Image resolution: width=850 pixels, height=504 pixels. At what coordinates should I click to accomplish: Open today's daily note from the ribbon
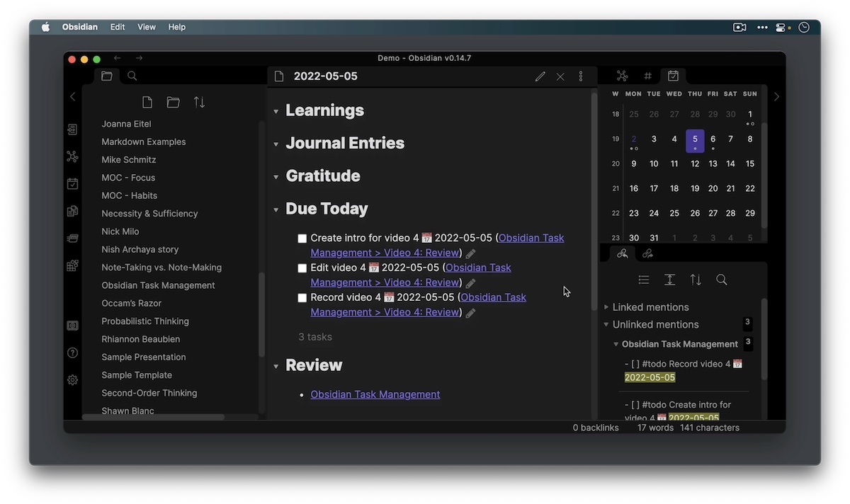72,183
